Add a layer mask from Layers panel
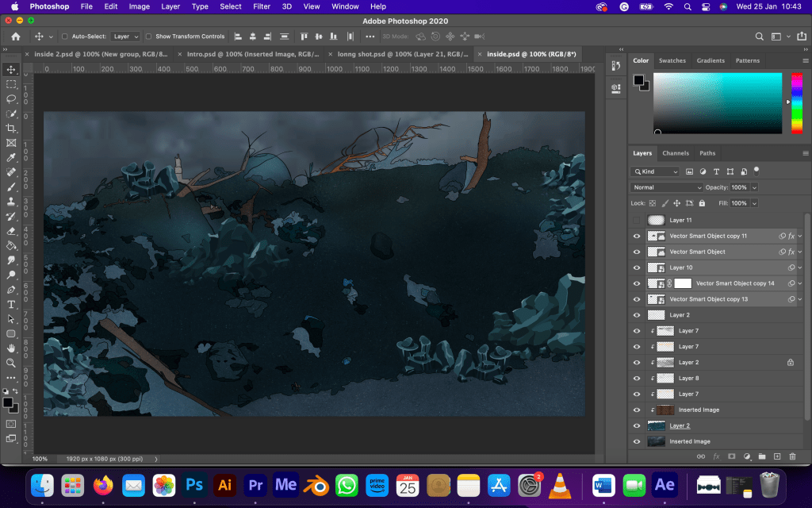The height and width of the screenshot is (508, 812). [731, 456]
